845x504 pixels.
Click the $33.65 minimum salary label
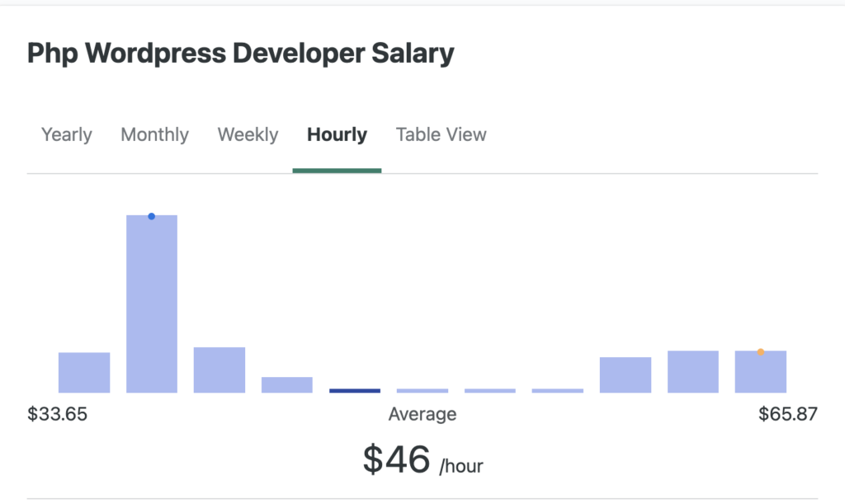click(x=59, y=414)
